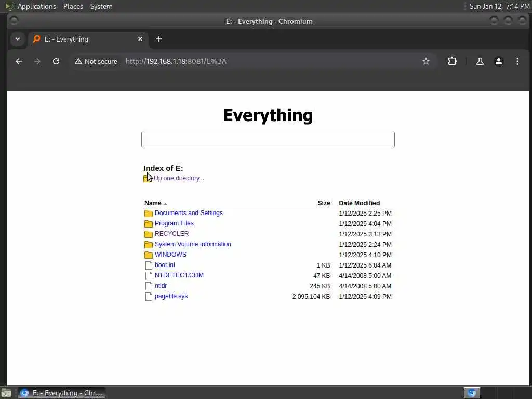Select the Chromium taskbar window button
The image size is (532, 399).
click(x=62, y=393)
